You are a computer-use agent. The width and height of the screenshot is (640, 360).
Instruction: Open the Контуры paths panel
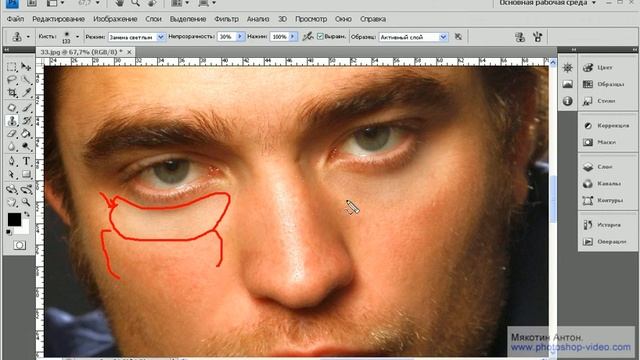click(x=603, y=200)
